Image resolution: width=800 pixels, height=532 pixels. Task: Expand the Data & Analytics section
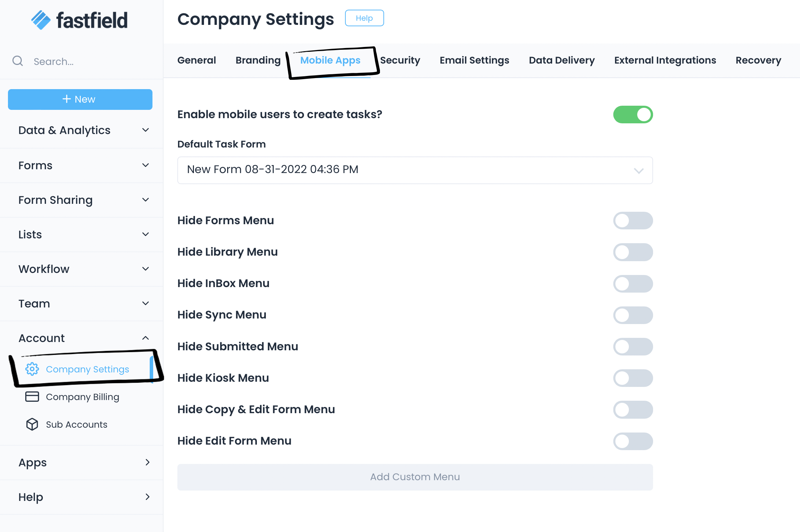(146, 130)
